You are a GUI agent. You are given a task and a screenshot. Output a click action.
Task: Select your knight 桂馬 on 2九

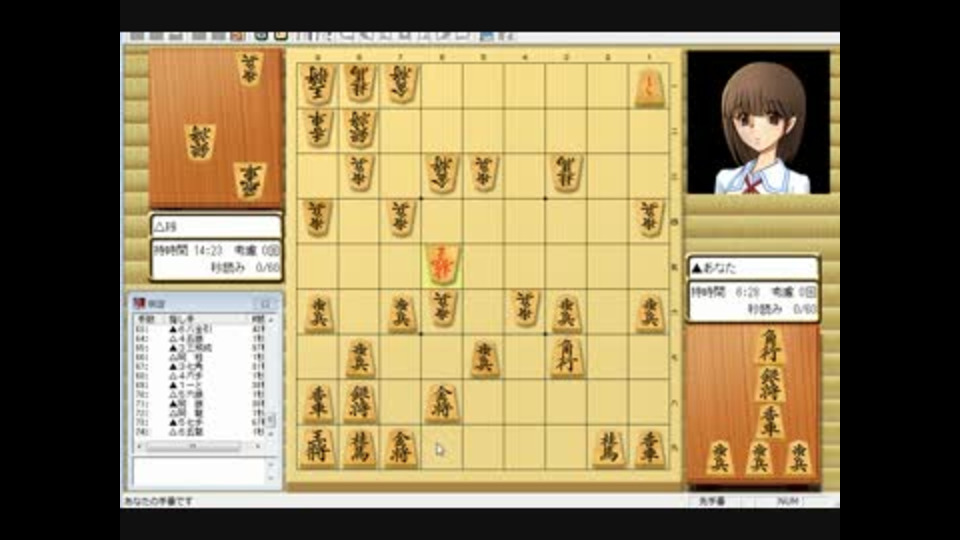[x=608, y=448]
